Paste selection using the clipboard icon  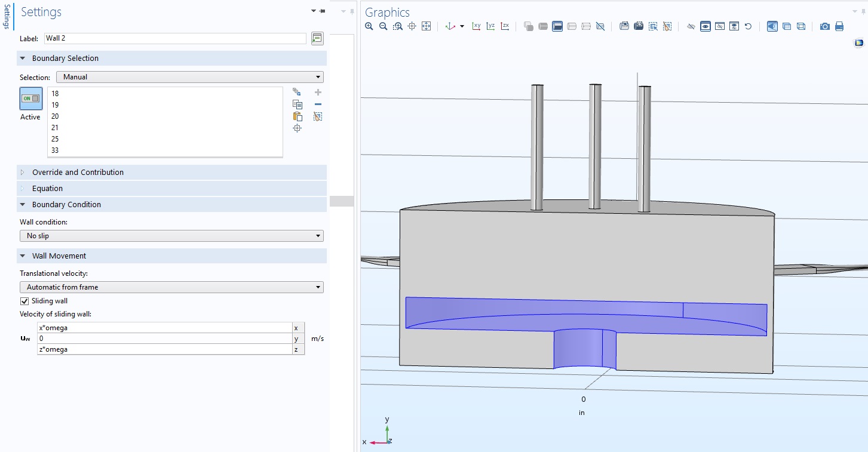(297, 116)
